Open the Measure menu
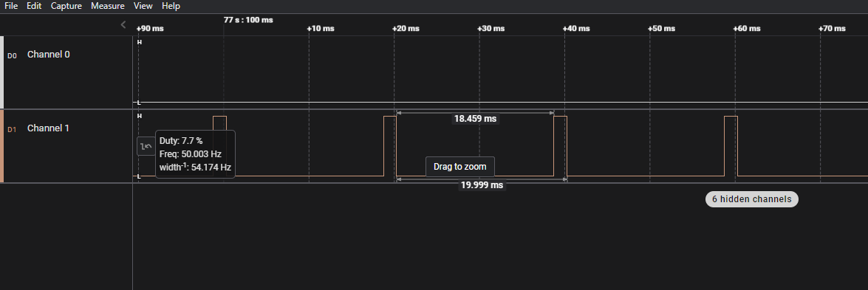 point(107,6)
